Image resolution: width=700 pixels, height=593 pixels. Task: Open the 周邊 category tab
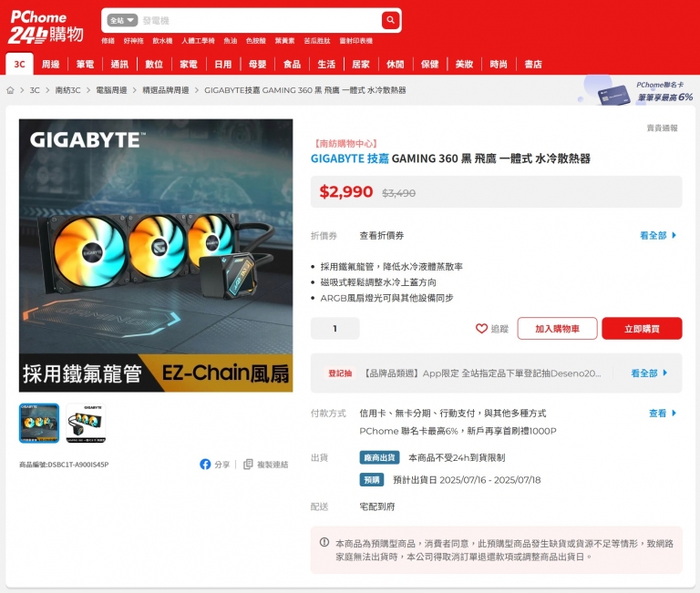(50, 65)
